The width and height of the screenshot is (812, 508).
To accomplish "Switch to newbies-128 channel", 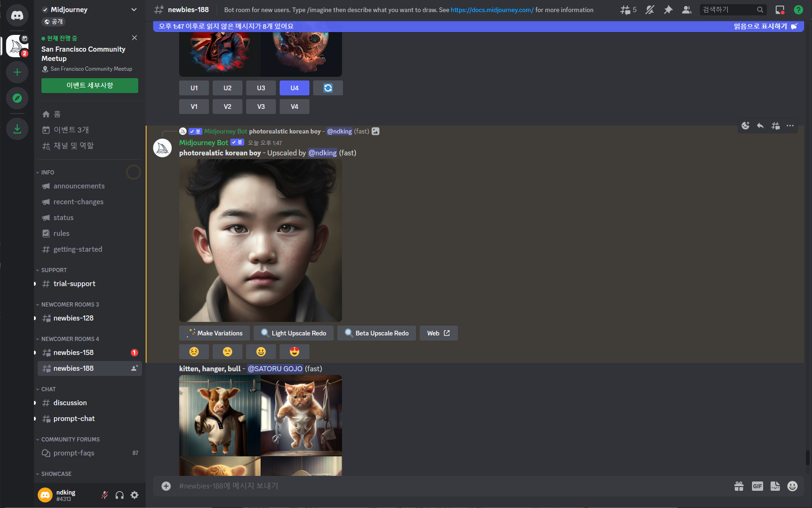I will click(90, 318).
